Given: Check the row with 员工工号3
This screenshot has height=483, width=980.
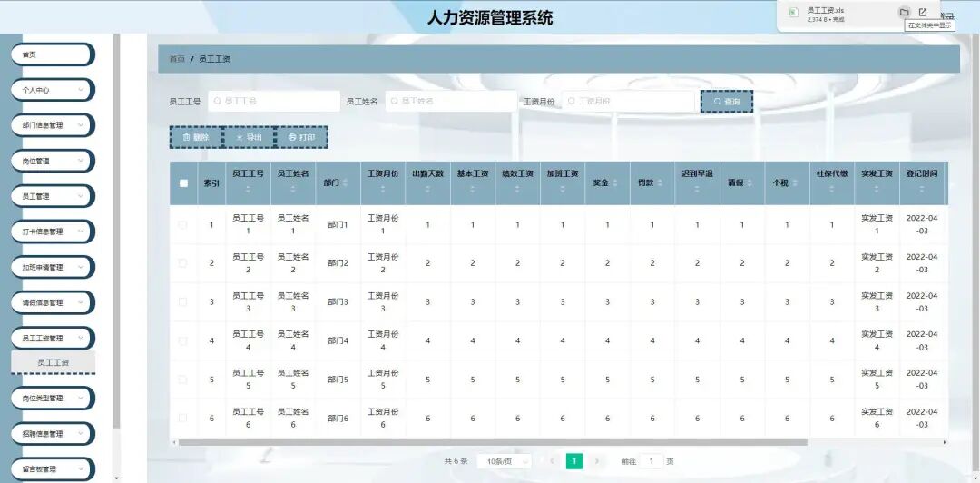Looking at the screenshot, I should (182, 302).
